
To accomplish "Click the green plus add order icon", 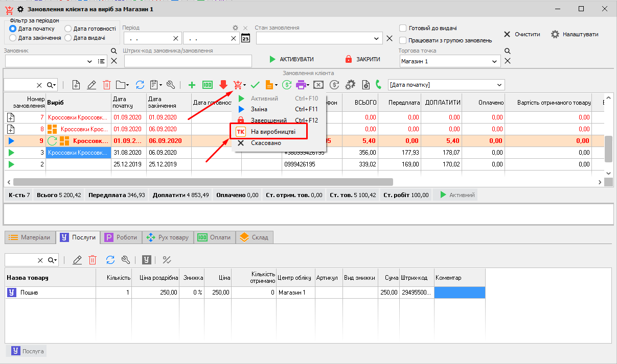I will tap(192, 85).
